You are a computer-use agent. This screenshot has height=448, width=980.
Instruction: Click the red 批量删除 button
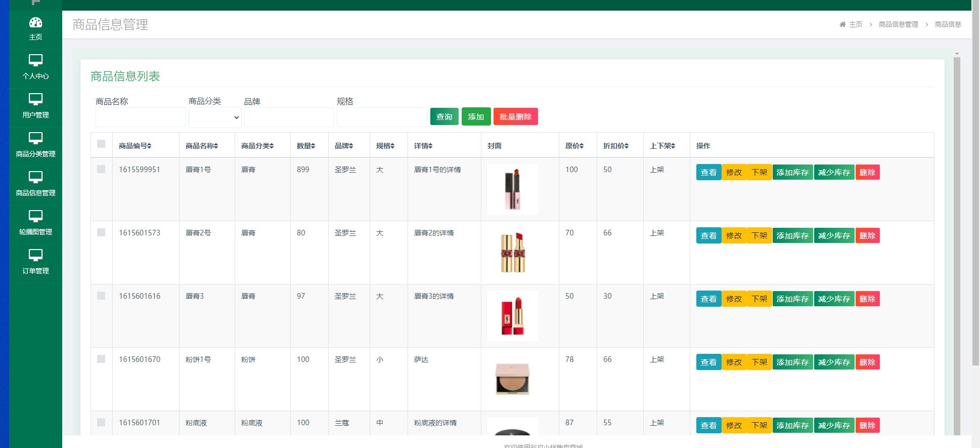click(516, 116)
